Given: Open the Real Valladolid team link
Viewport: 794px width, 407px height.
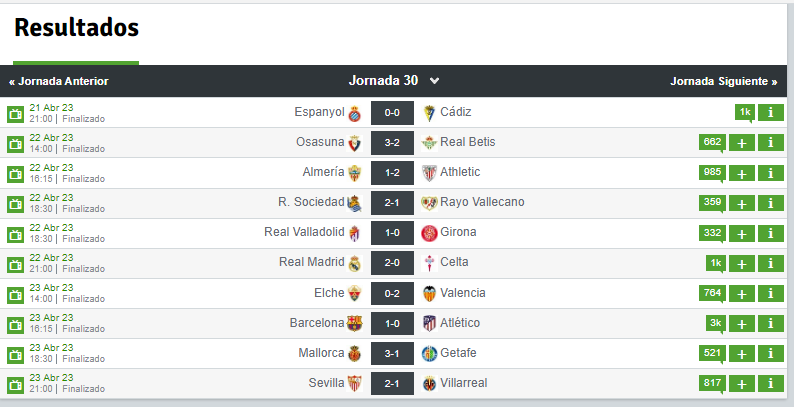Looking at the screenshot, I should [x=304, y=232].
